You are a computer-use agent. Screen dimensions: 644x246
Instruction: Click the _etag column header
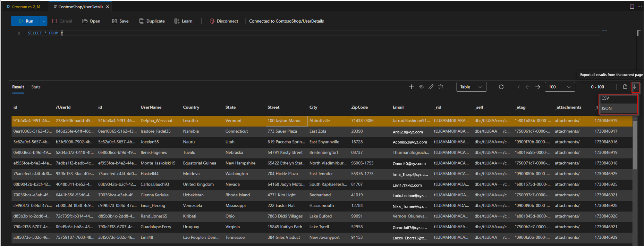[x=520, y=107]
